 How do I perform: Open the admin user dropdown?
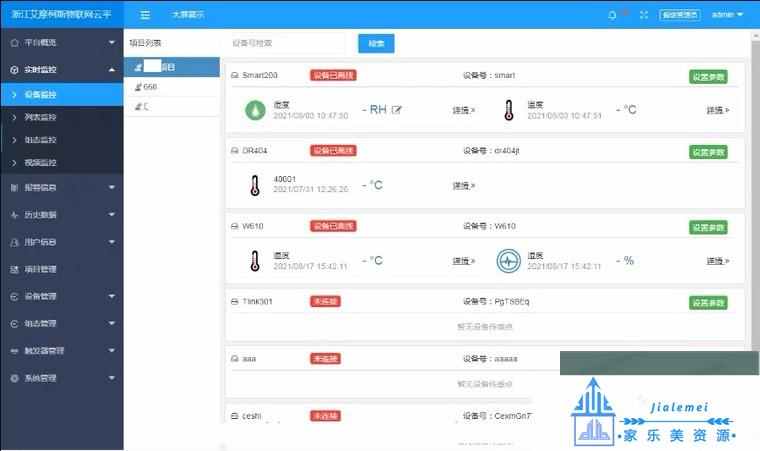pos(727,15)
